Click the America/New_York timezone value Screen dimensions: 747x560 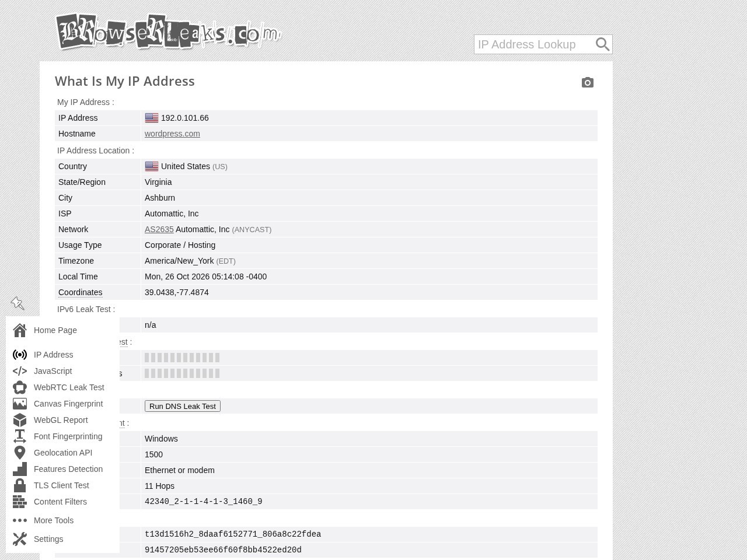point(179,261)
